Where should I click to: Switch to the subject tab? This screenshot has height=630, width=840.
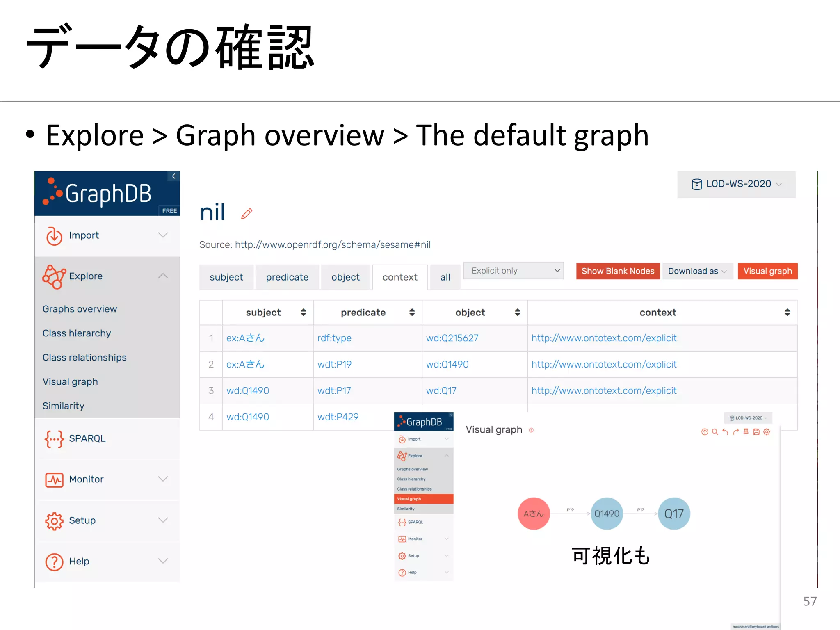point(226,277)
